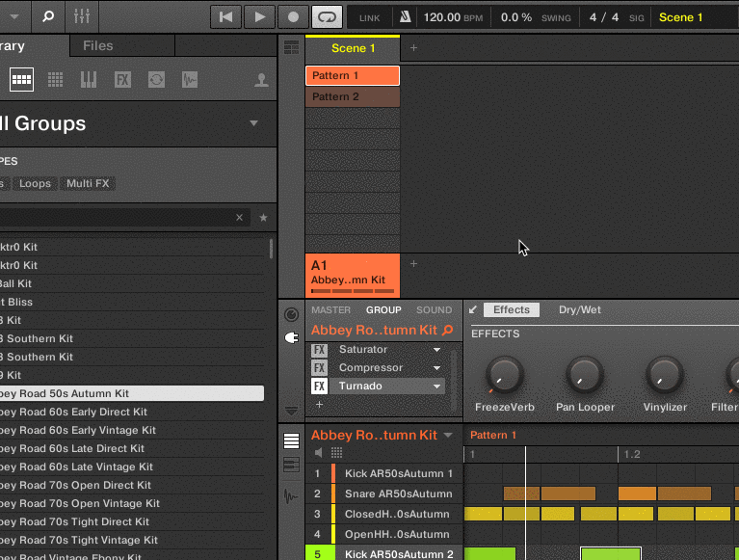Screen dimensions: 739x560
Task: Select Abbey Road 50s Autumn Kit result
Action: [x=131, y=393]
